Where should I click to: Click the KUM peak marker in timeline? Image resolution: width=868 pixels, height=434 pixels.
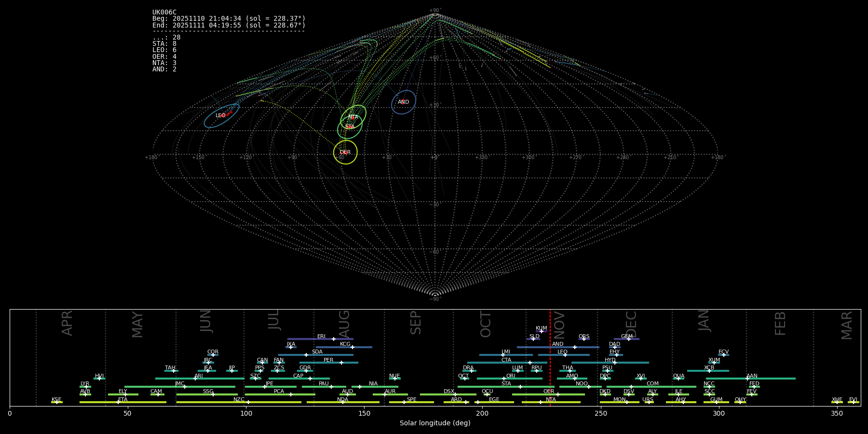[541, 331]
